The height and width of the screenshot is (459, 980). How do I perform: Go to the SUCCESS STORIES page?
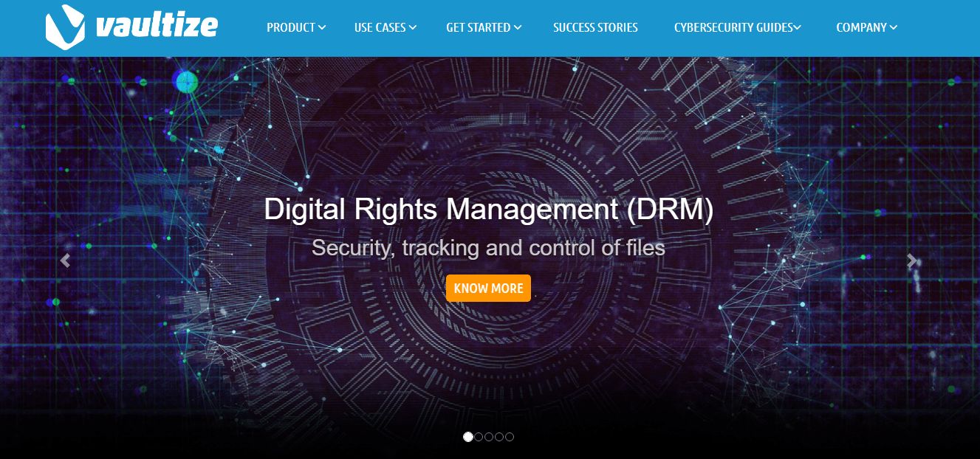click(x=595, y=27)
